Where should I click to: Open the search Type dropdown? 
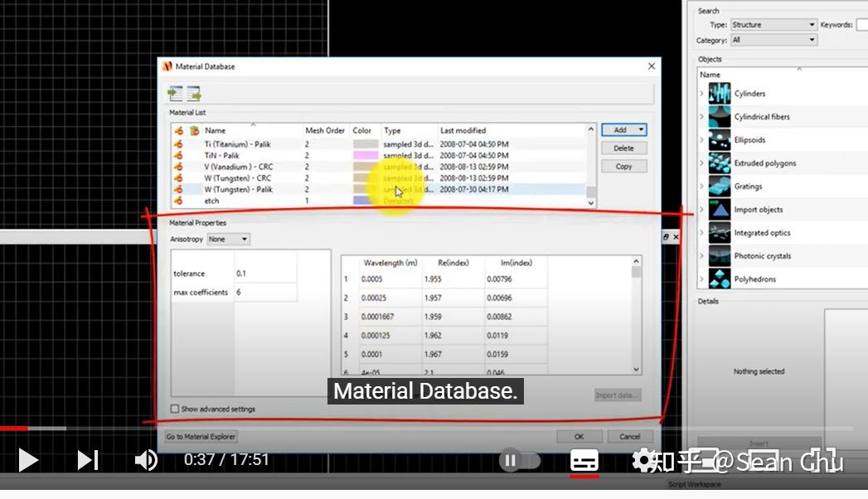tap(773, 24)
